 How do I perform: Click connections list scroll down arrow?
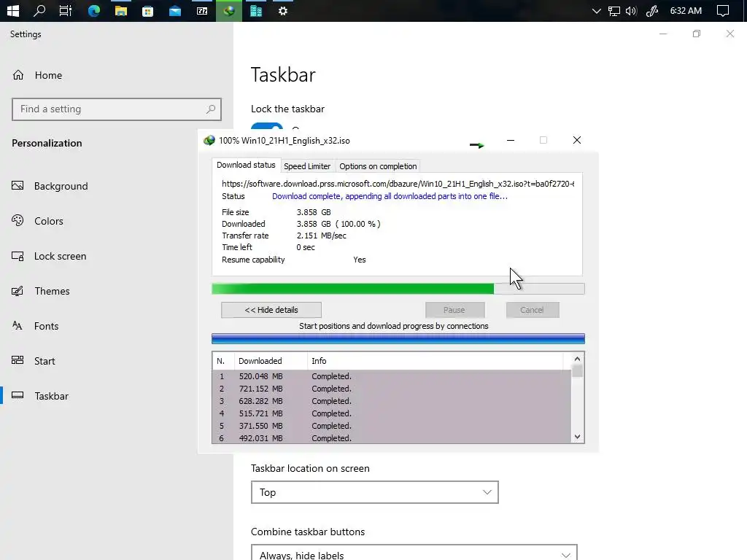point(578,437)
